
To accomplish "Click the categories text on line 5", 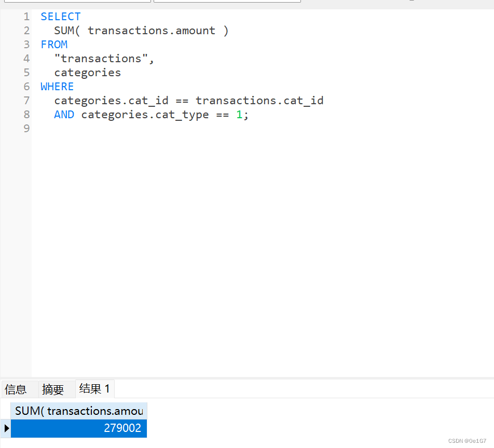I will [88, 73].
